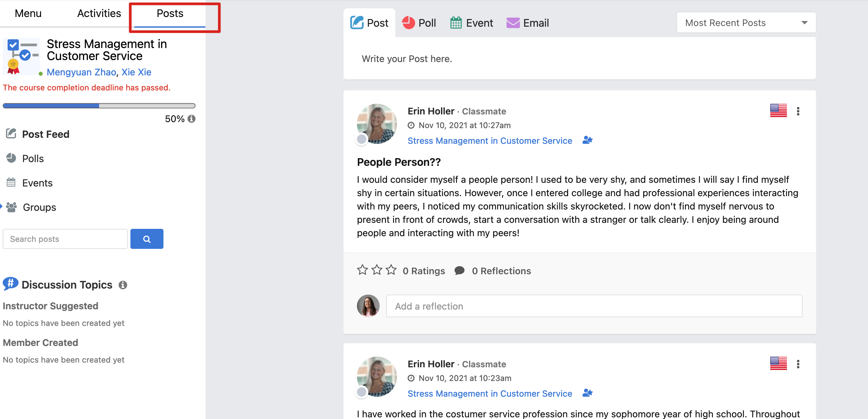This screenshot has width=868, height=419.
Task: Open instructor Xie Xie's profile
Action: coord(136,72)
